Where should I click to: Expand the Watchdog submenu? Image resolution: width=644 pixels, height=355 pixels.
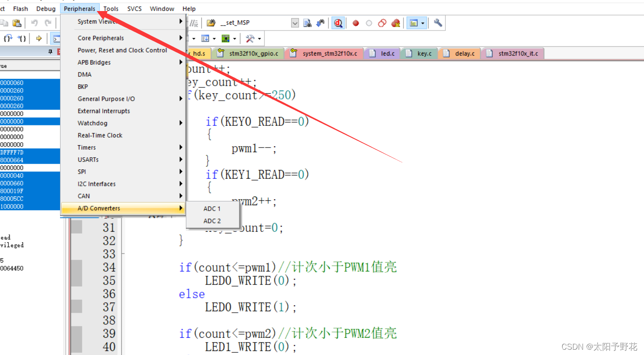tap(123, 123)
